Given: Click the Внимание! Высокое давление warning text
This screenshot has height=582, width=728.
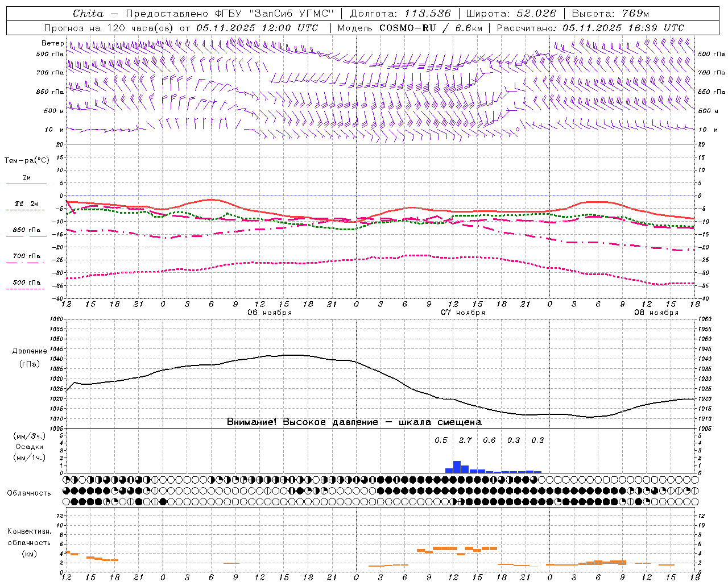Looking at the screenshot, I should 354,422.
